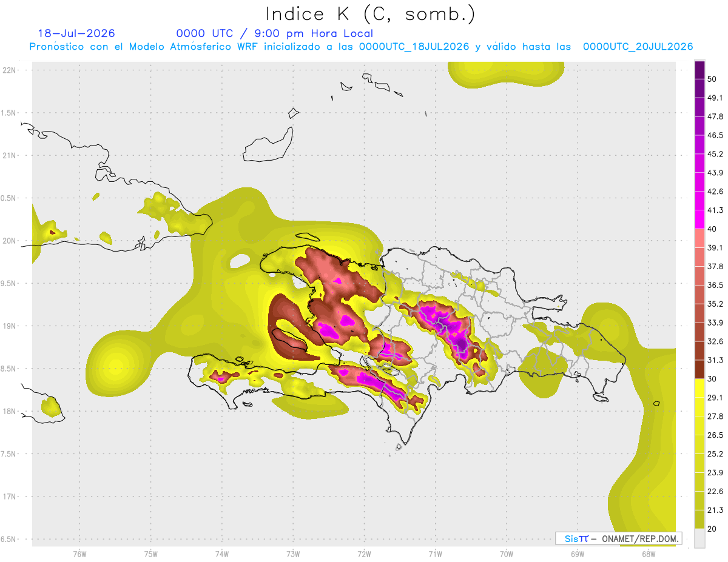Click the 17N latitude label

tap(10, 497)
